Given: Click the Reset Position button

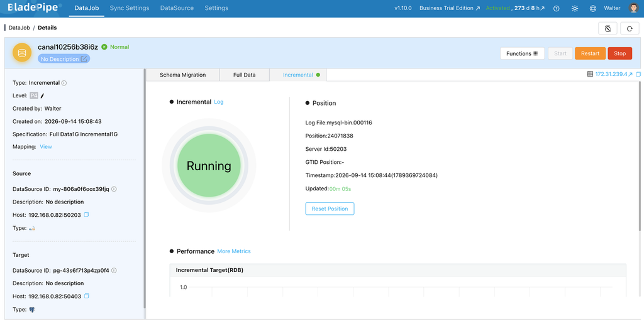Looking at the screenshot, I should pos(330,209).
